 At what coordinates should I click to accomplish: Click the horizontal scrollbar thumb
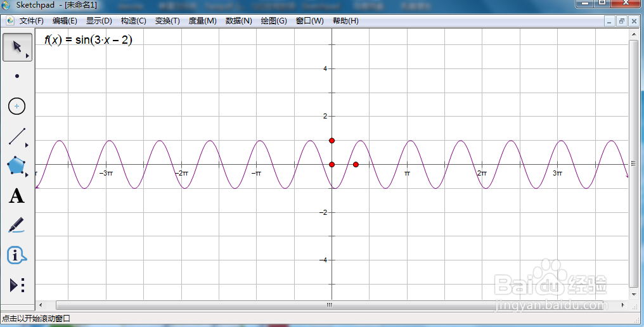click(329, 305)
